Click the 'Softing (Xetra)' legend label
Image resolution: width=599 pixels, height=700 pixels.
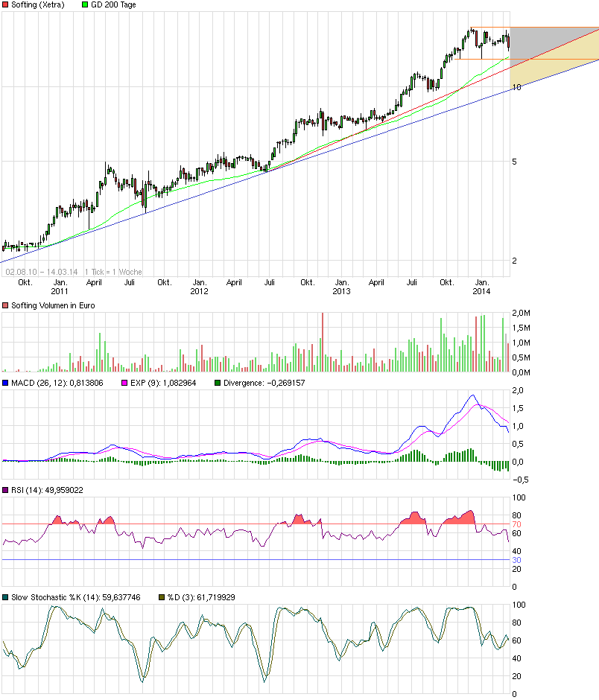[x=37, y=5]
